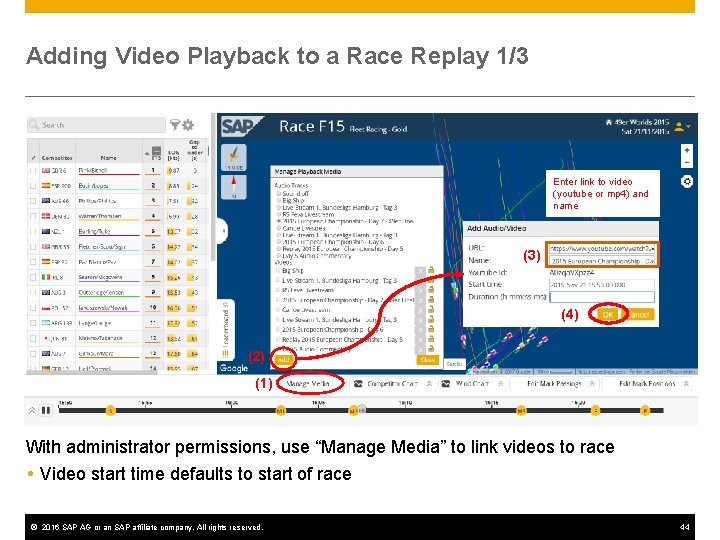Open leaderboard settings gear beside the filter

188,124
